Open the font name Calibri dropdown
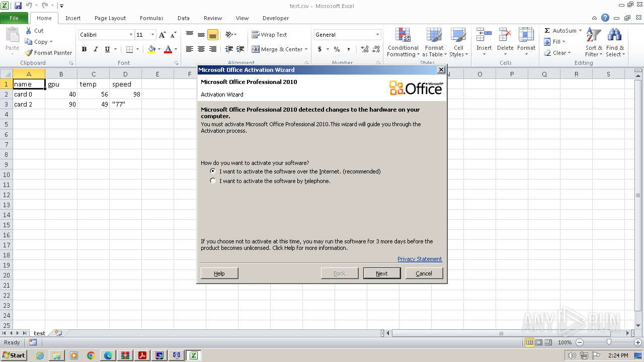The height and width of the screenshot is (362, 644). [x=131, y=35]
